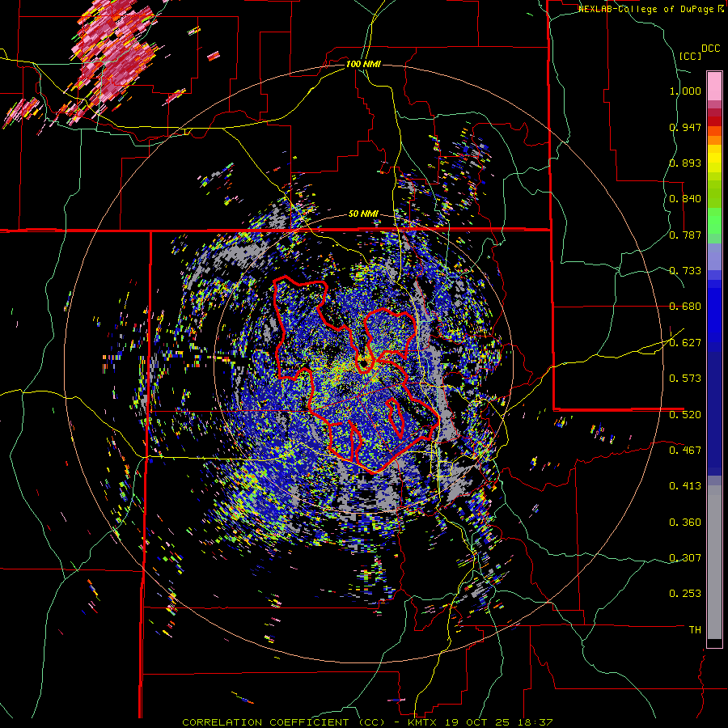The width and height of the screenshot is (728, 728).
Task: Click the 0.840 scale value
Action: [x=685, y=199]
